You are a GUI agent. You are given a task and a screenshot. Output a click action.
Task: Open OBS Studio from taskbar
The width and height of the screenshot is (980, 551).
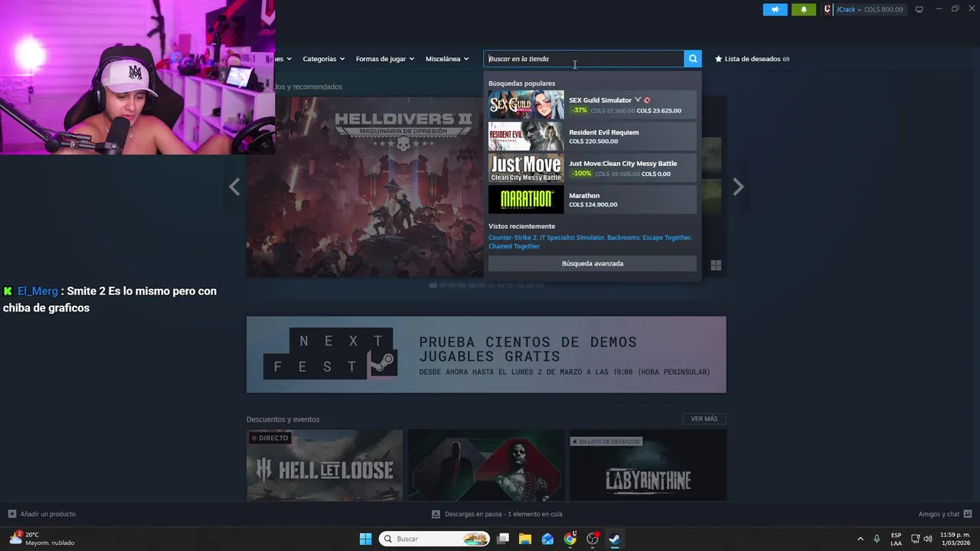[x=593, y=539]
